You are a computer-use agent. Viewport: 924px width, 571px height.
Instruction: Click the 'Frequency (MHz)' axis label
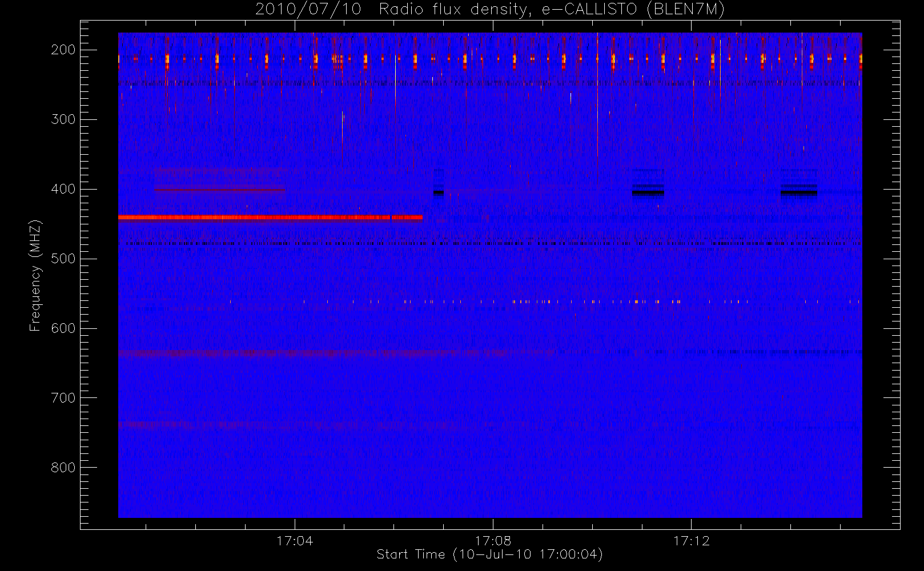[35, 275]
